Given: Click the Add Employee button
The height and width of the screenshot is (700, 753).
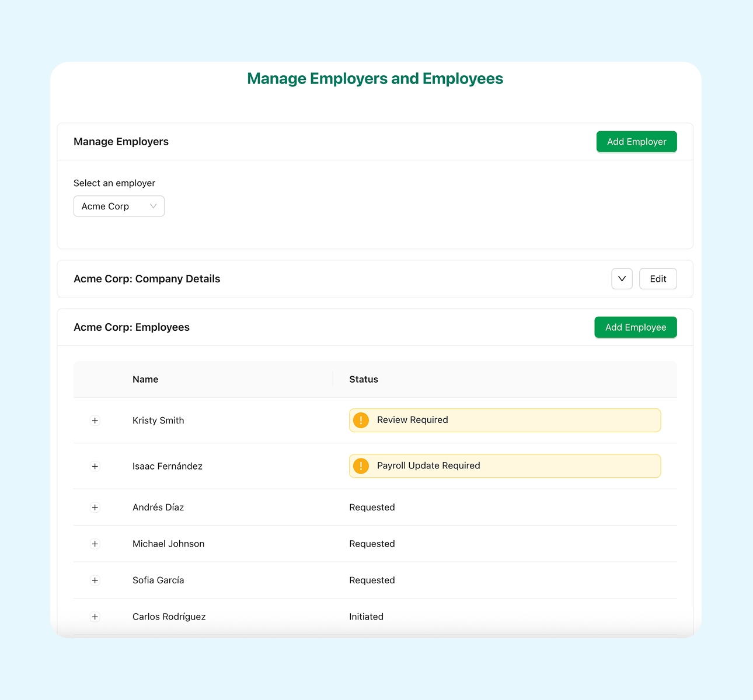Looking at the screenshot, I should point(635,327).
